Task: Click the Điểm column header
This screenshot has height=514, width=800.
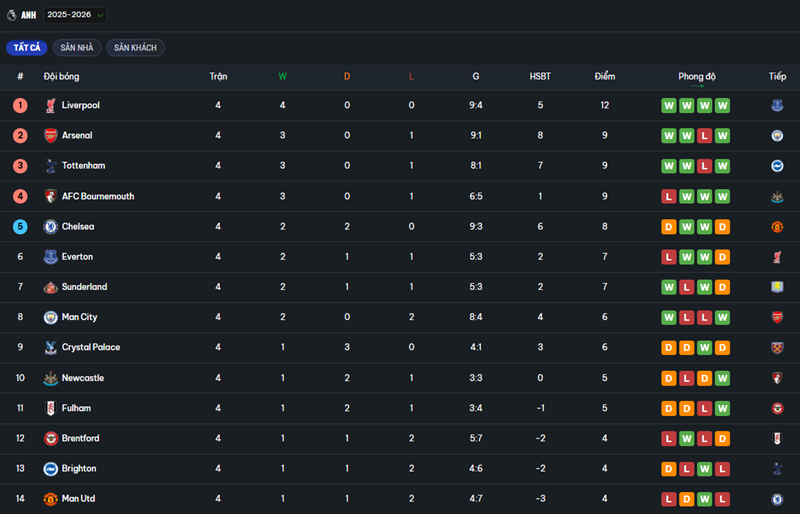Action: pos(604,76)
